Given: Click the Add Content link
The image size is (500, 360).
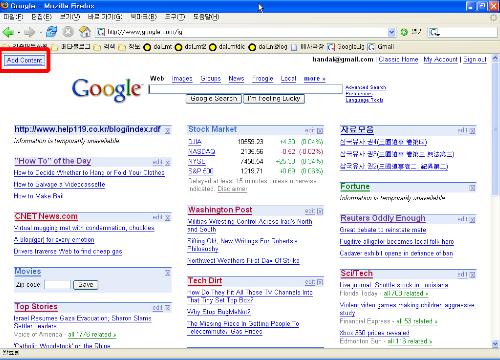Looking at the screenshot, I should 24,60.
